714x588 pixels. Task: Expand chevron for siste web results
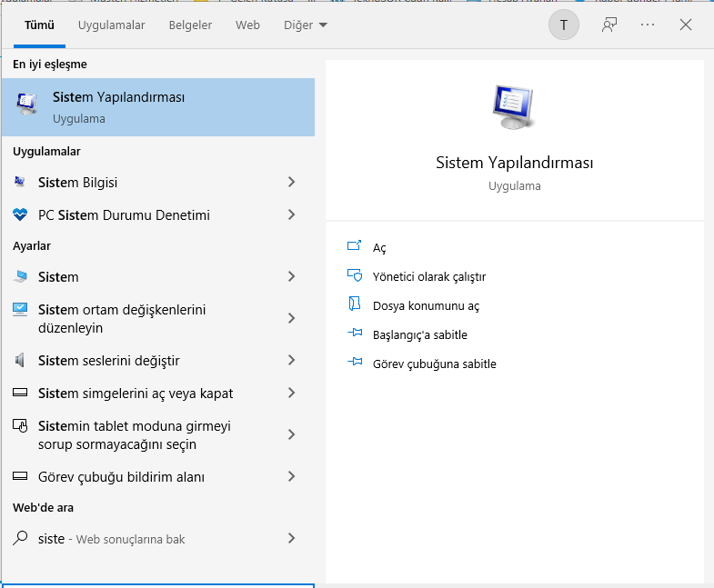coord(291,538)
